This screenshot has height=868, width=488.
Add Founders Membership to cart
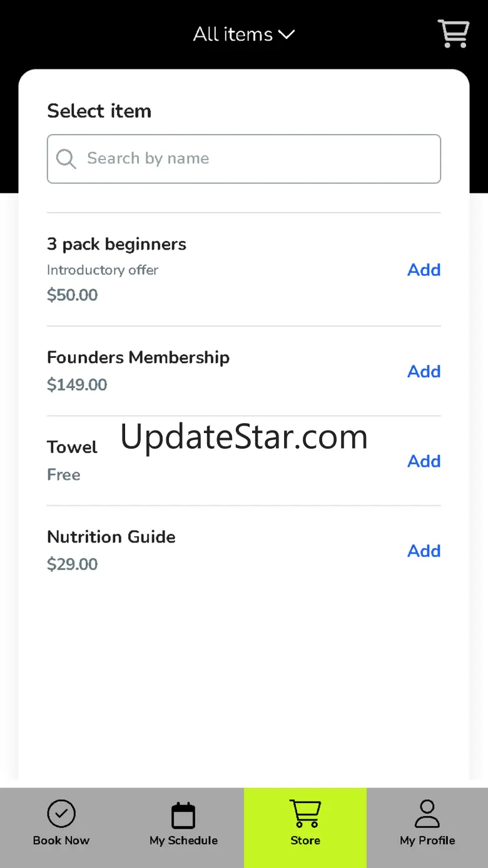[x=424, y=372]
